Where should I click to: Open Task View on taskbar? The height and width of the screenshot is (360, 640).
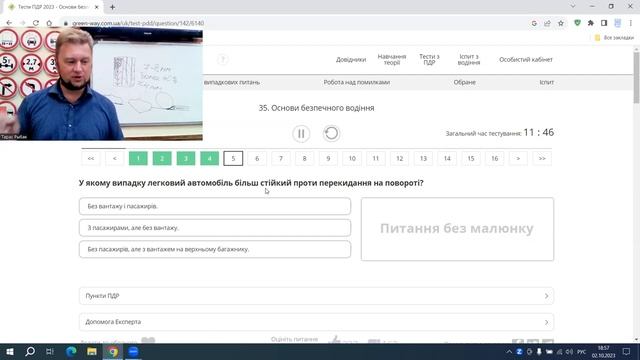[50, 351]
